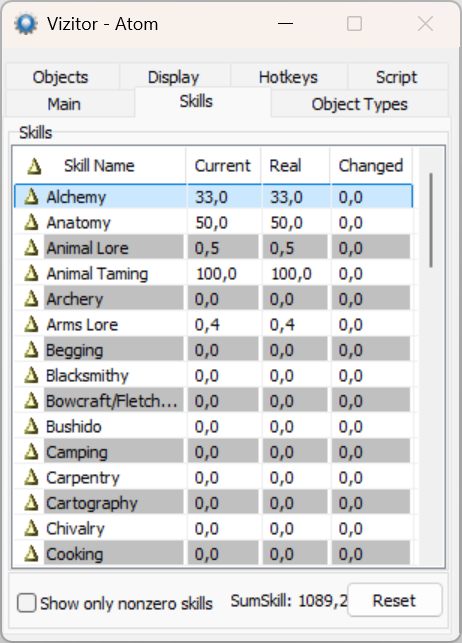The height and width of the screenshot is (643, 462).
Task: Select the Arms Lore skill name
Action: click(x=82, y=324)
